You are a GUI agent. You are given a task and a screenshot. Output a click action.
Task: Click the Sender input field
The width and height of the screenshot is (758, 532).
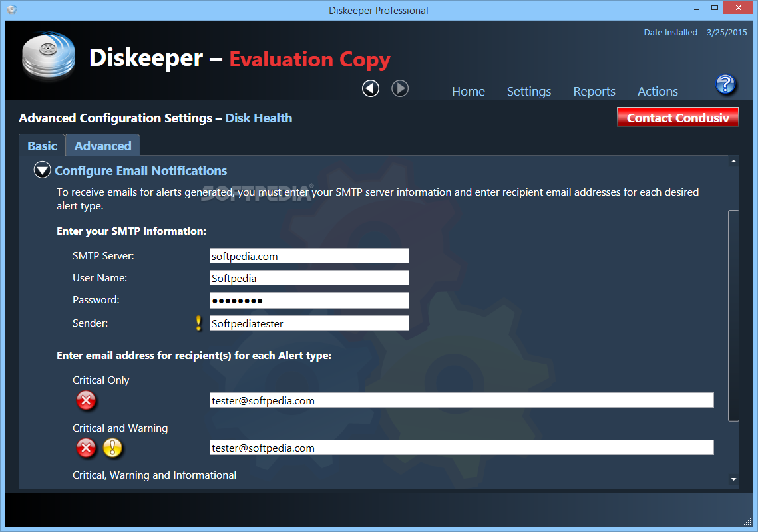coord(309,323)
